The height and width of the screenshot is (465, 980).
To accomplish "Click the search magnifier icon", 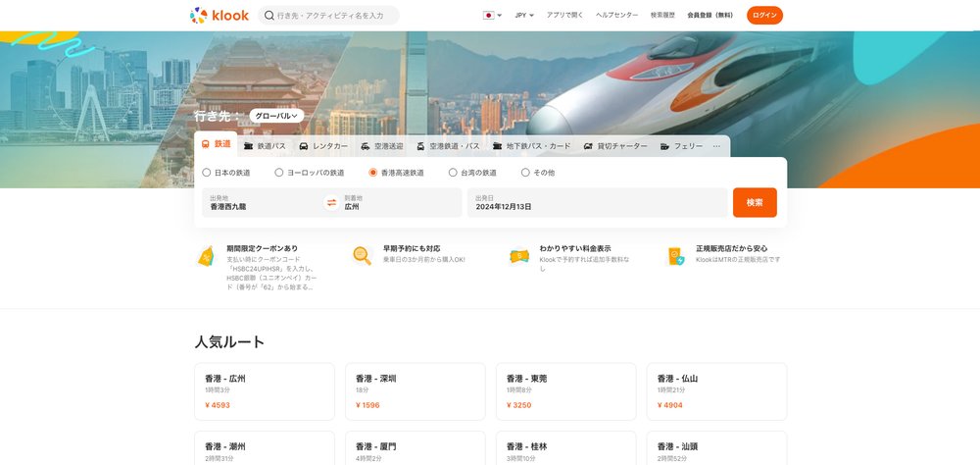I will click(269, 15).
